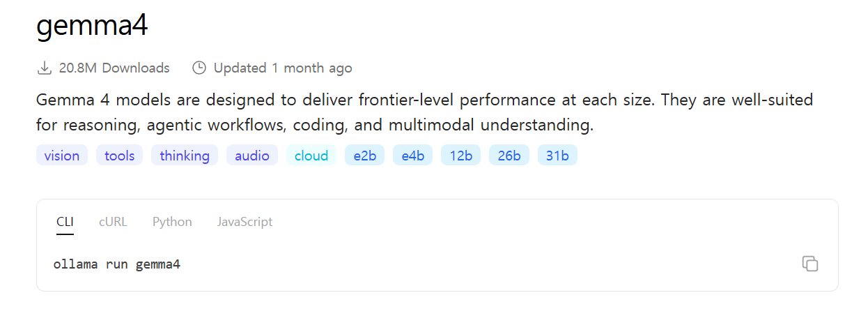
Task: Select the tools tag
Action: (x=120, y=156)
